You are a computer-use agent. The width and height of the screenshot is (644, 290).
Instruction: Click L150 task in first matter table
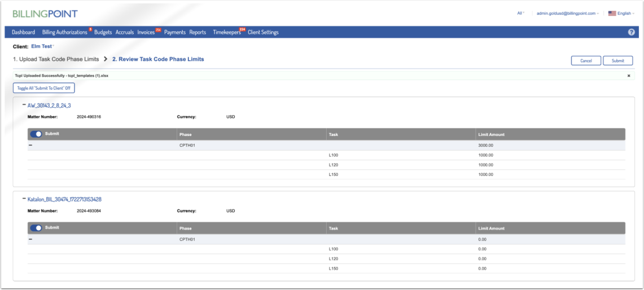333,174
